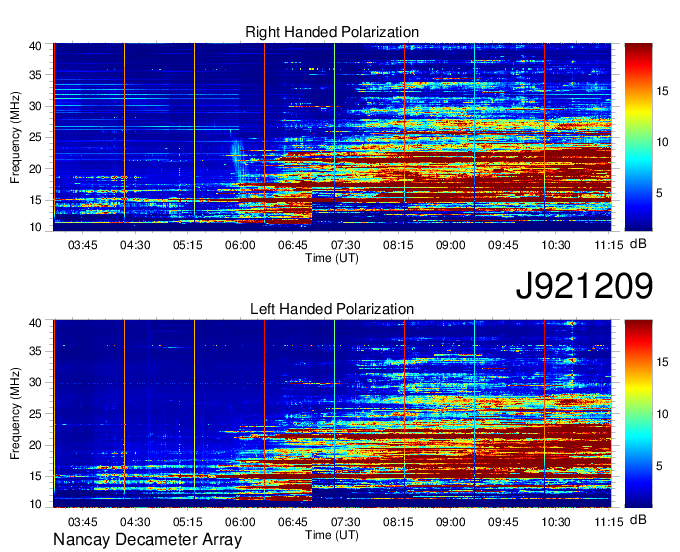Click the dB unit label of the right-handed plot
Viewport: 680px width, 552px height.
638,244
